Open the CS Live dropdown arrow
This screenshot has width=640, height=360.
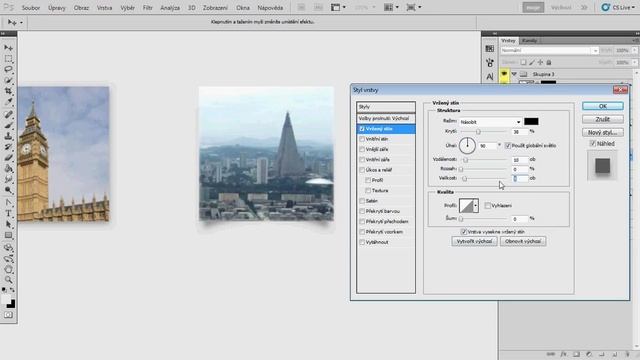pyautogui.click(x=633, y=8)
